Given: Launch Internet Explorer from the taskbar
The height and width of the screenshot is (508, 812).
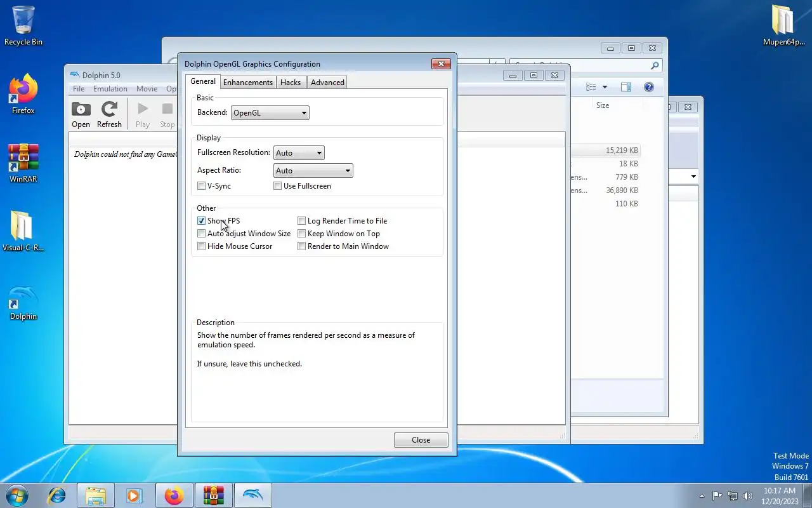Looking at the screenshot, I should [x=57, y=495].
